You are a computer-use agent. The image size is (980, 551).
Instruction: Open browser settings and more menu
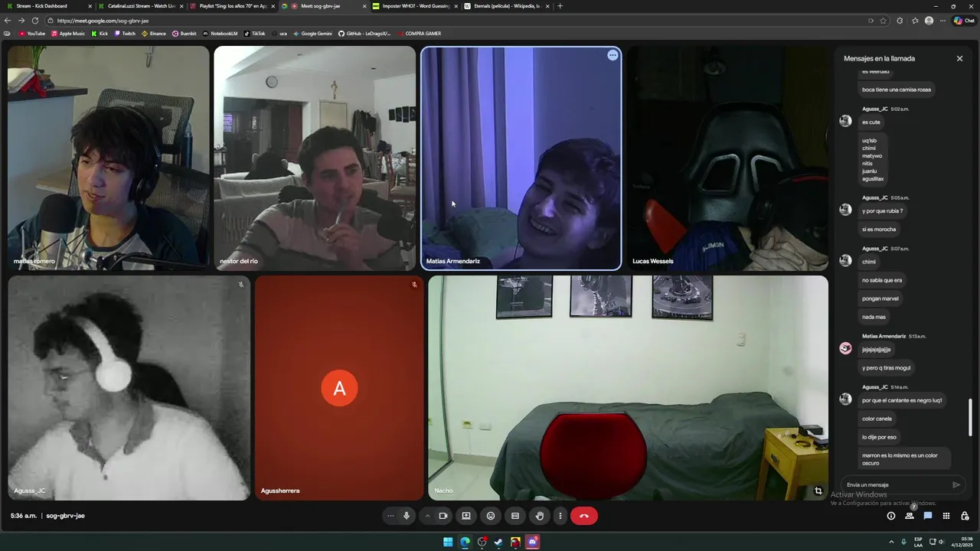click(x=943, y=21)
